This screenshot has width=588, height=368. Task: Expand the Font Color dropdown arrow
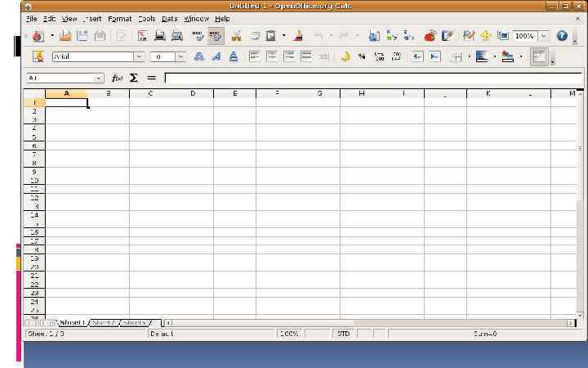[520, 56]
